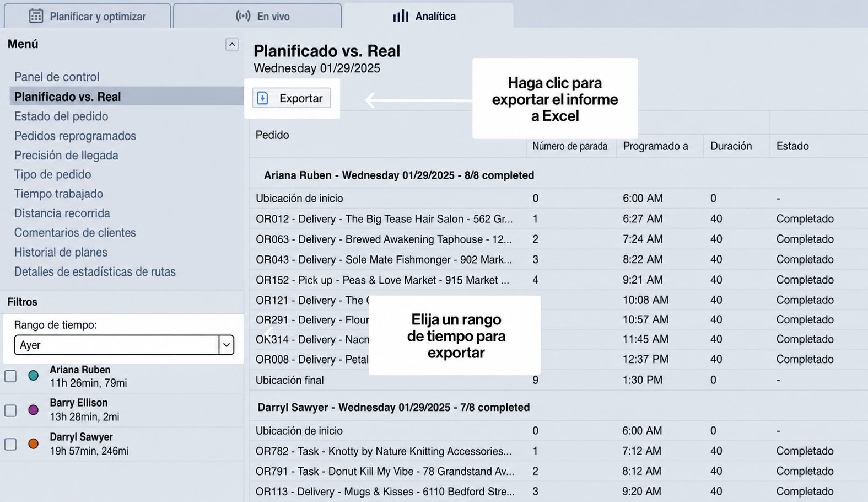Go to Precisión de llegada
Image resolution: width=868 pixels, height=502 pixels.
66,155
